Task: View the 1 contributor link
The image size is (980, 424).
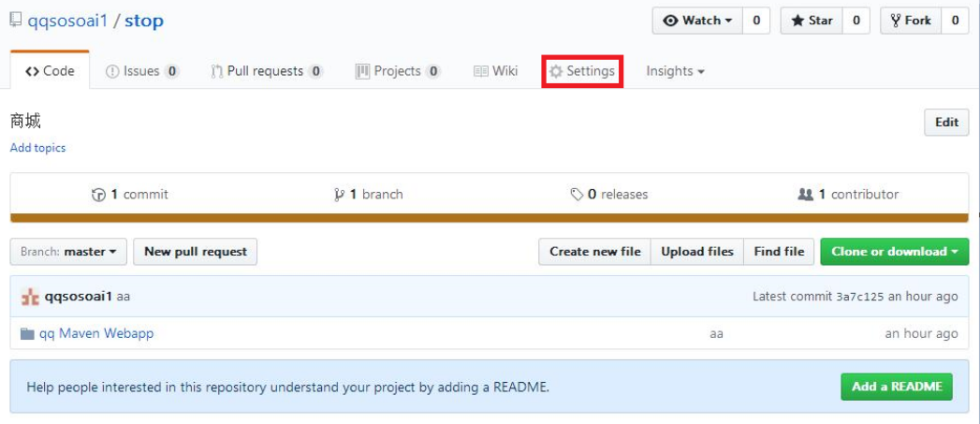Action: click(848, 195)
